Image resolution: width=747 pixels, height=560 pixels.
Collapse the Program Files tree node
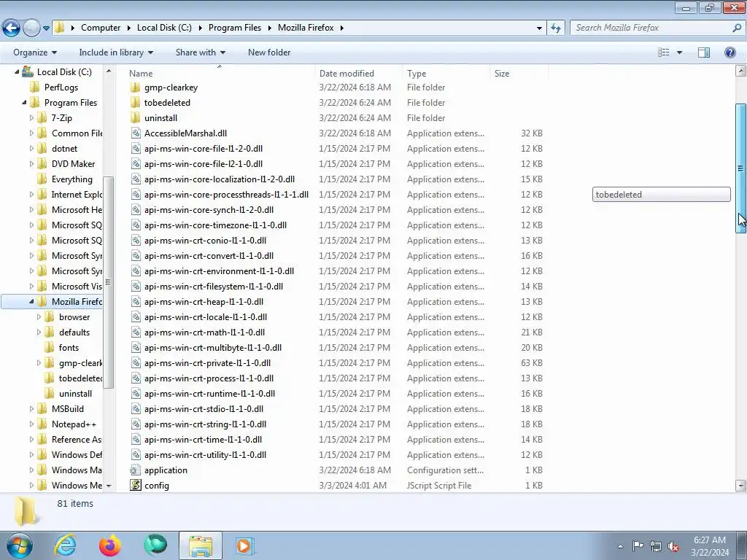click(24, 102)
